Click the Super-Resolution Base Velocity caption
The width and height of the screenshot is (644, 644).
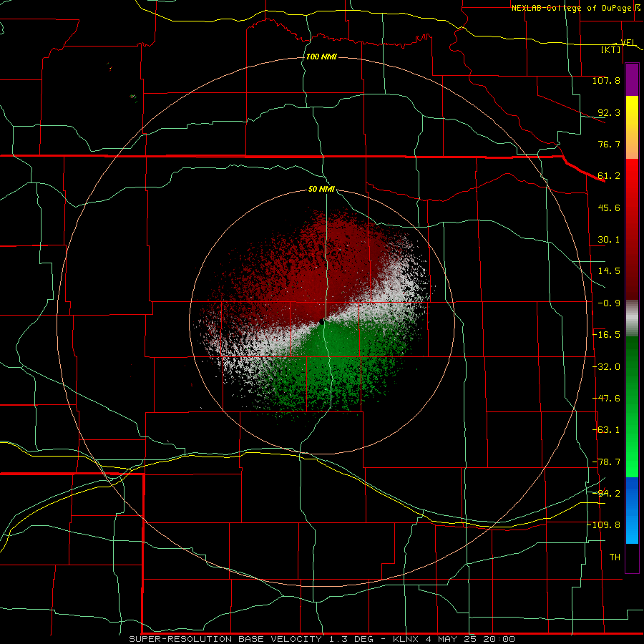coord(322,639)
